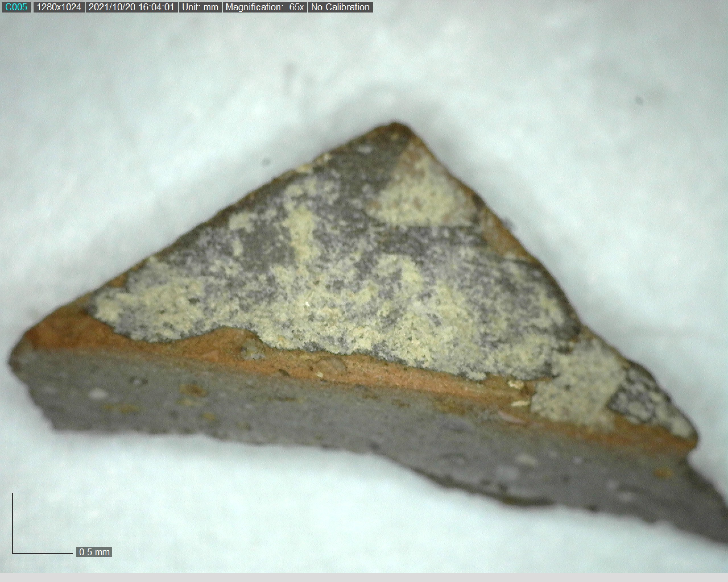Click the small dark speck in the upper right background
728x582 pixels.
pos(639,100)
